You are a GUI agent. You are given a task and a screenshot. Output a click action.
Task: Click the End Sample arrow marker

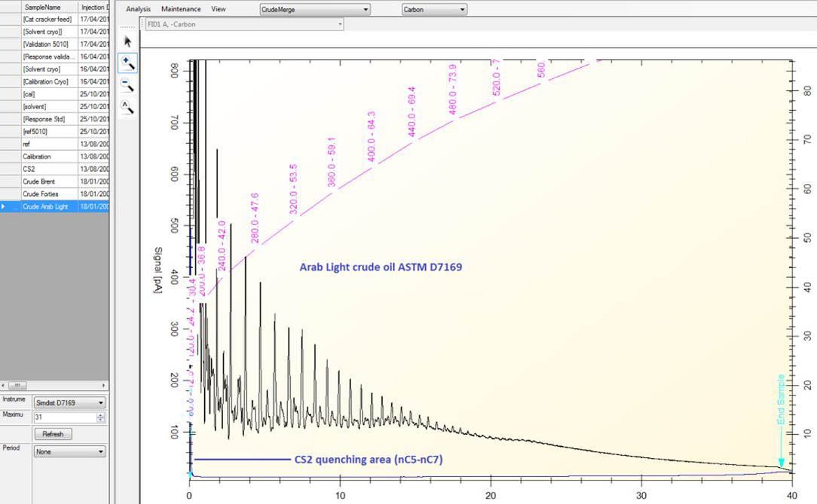(x=781, y=462)
